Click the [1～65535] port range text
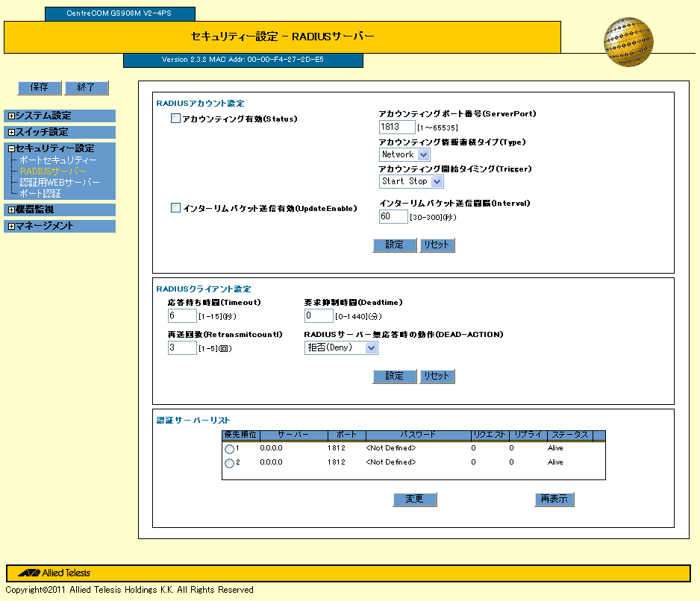 coord(437,128)
